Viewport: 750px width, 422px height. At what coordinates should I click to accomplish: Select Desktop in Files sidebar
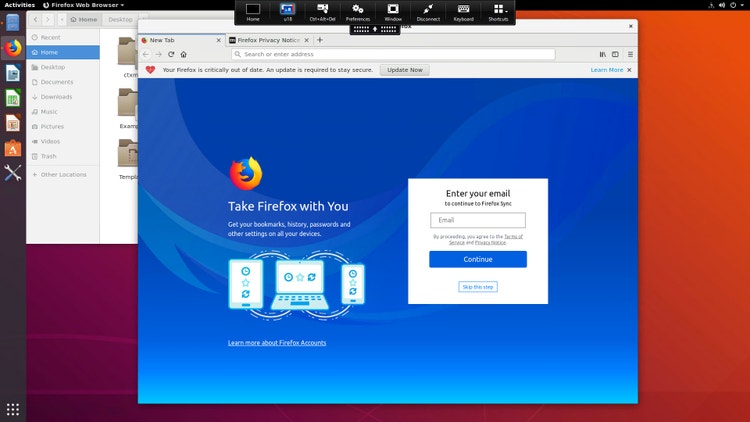(63, 67)
